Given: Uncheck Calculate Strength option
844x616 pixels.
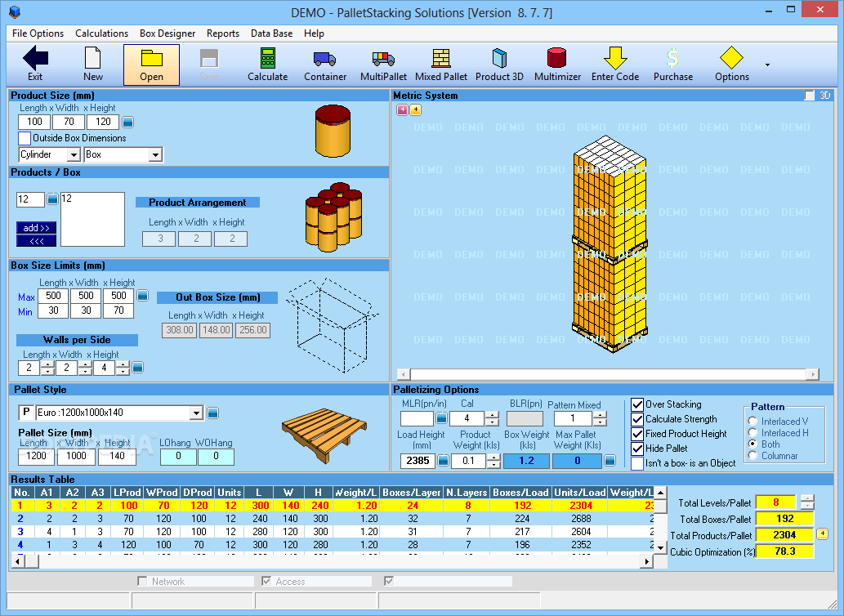Looking at the screenshot, I should click(x=637, y=419).
